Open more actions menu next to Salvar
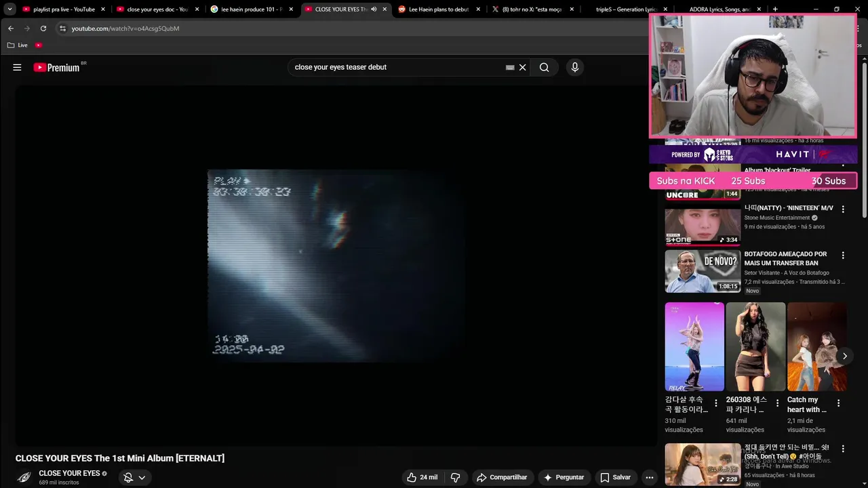Viewport: 868px width, 488px height. click(650, 477)
